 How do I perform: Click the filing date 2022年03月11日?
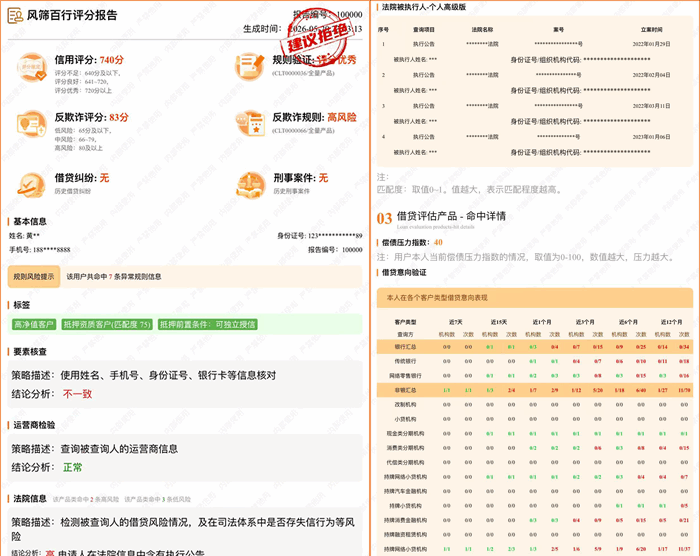[651, 106]
